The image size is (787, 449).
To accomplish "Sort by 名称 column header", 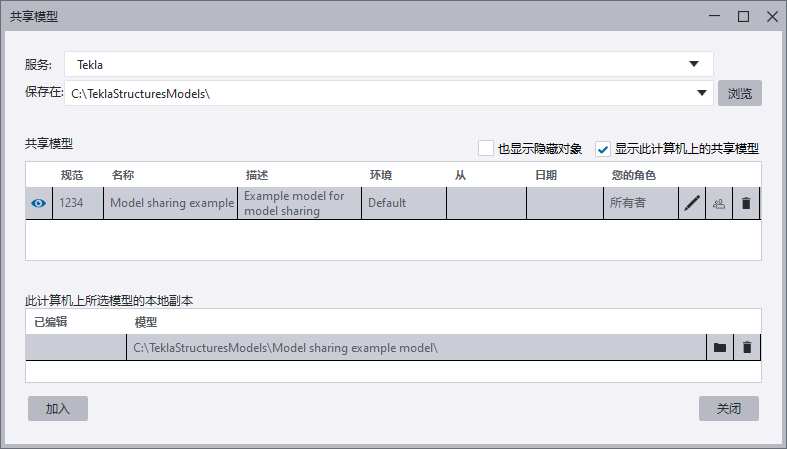I will [x=123, y=175].
